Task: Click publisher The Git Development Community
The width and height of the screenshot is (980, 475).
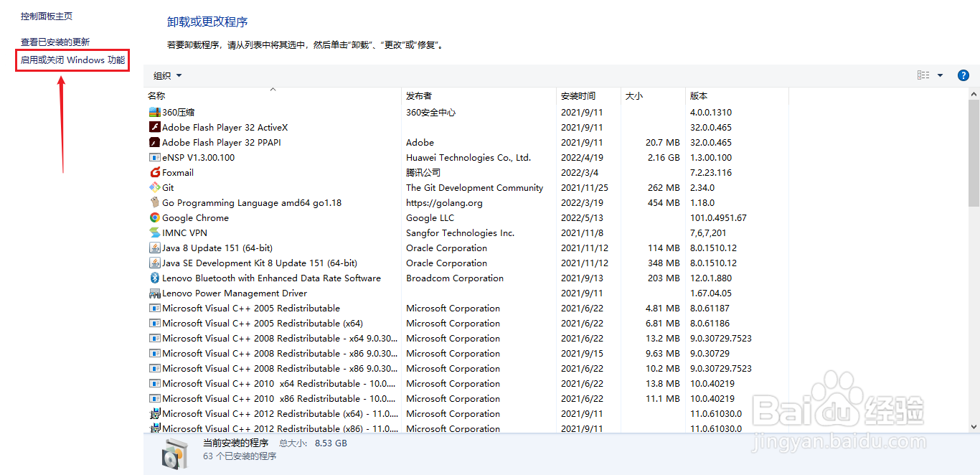Action: click(x=475, y=187)
